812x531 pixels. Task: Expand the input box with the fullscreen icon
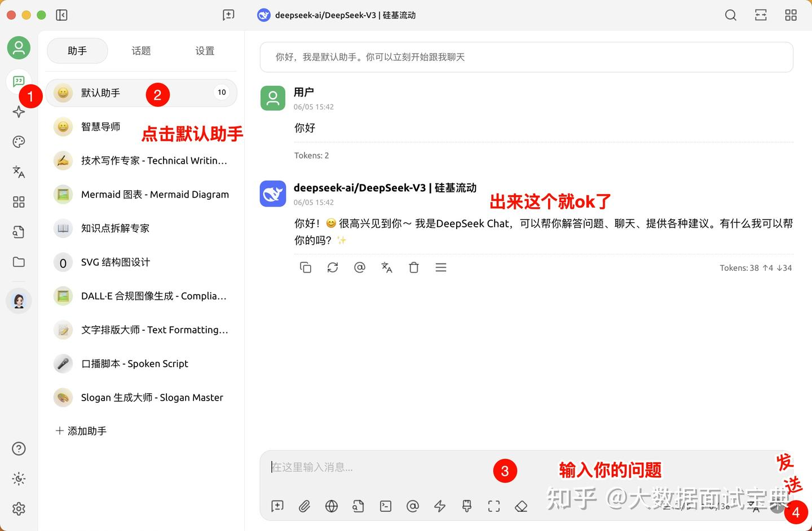494,506
